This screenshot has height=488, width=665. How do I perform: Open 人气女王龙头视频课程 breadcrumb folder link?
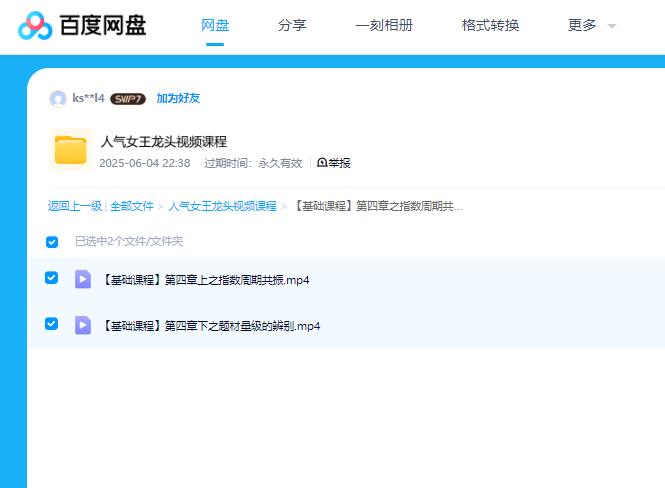click(222, 206)
